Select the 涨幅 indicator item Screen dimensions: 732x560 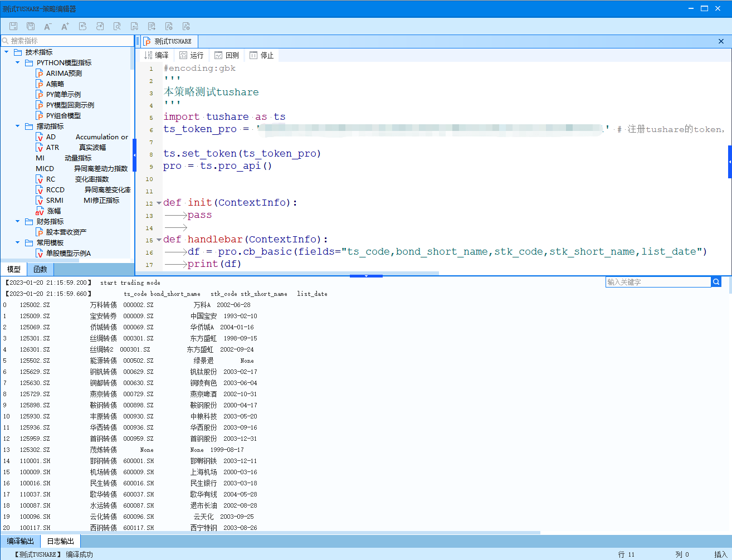(48, 211)
